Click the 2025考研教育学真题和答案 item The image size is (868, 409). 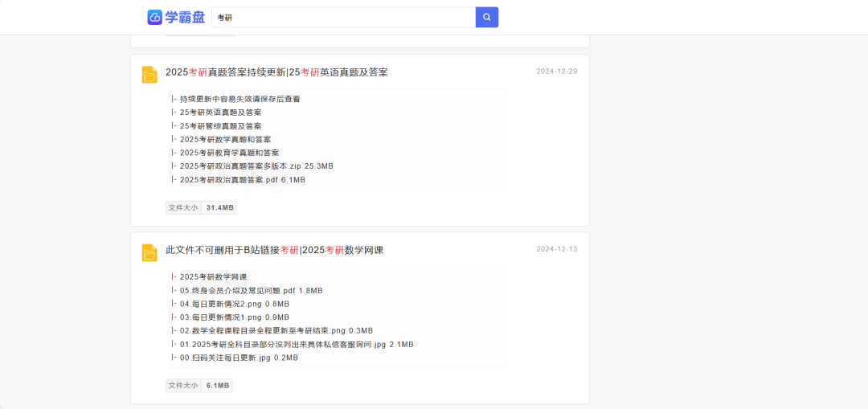229,153
